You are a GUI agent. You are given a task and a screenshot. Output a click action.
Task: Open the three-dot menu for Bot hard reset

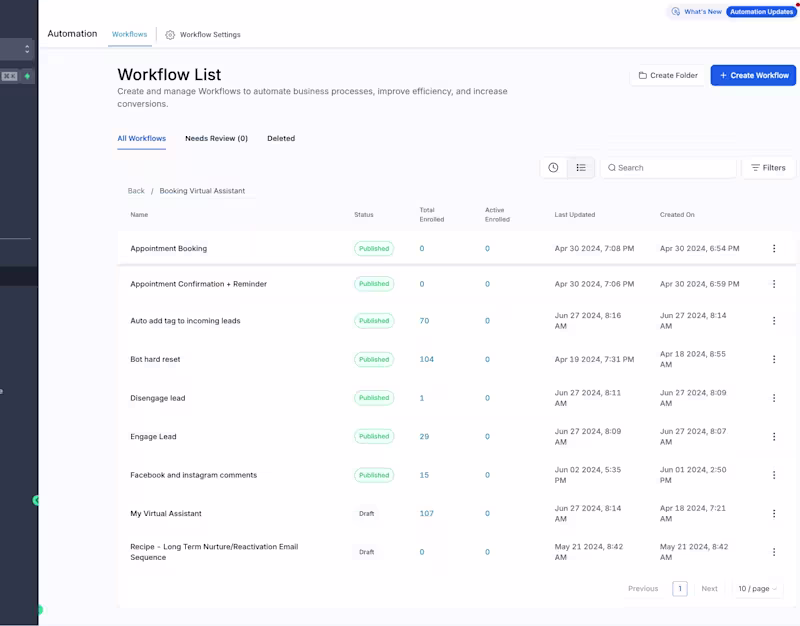click(x=774, y=359)
